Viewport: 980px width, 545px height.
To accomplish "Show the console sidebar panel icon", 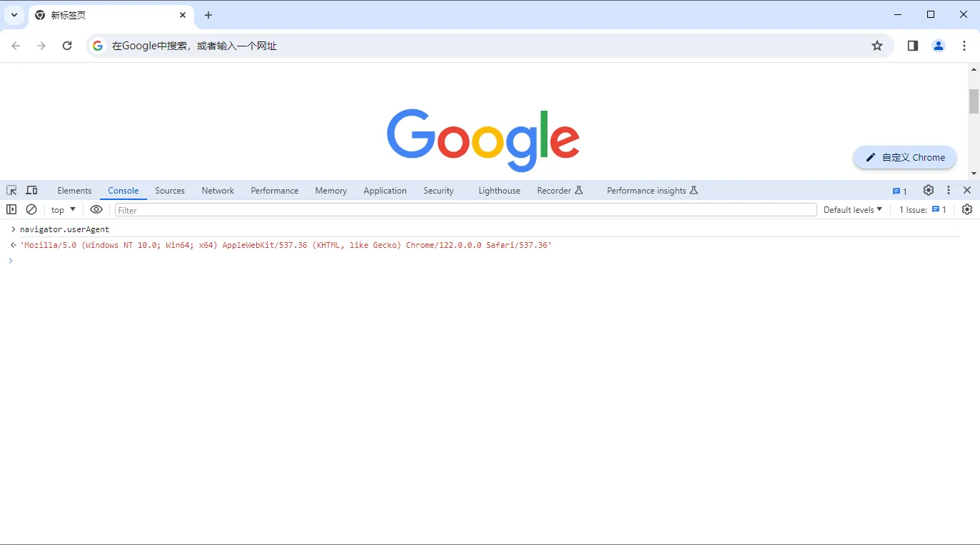I will pos(11,209).
